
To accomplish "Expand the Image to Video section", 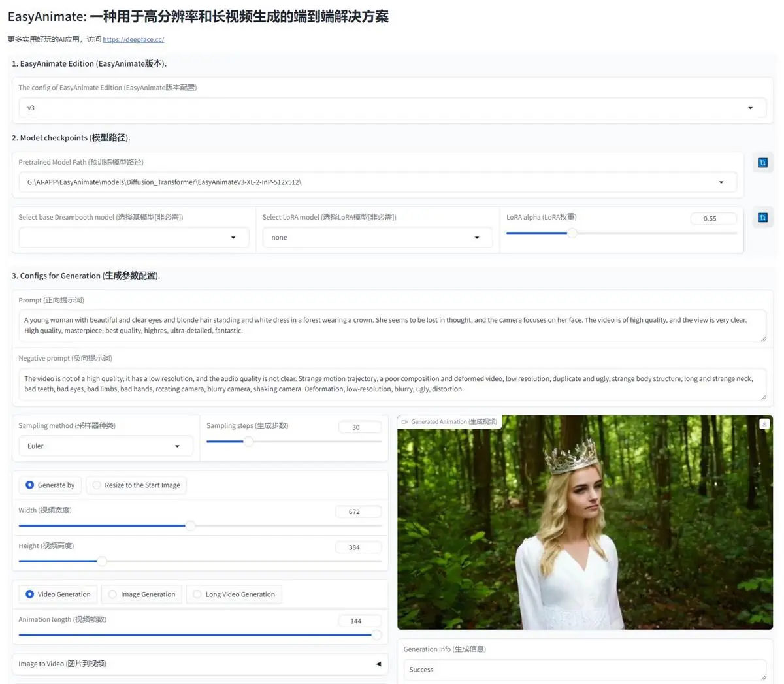I will (x=200, y=664).
